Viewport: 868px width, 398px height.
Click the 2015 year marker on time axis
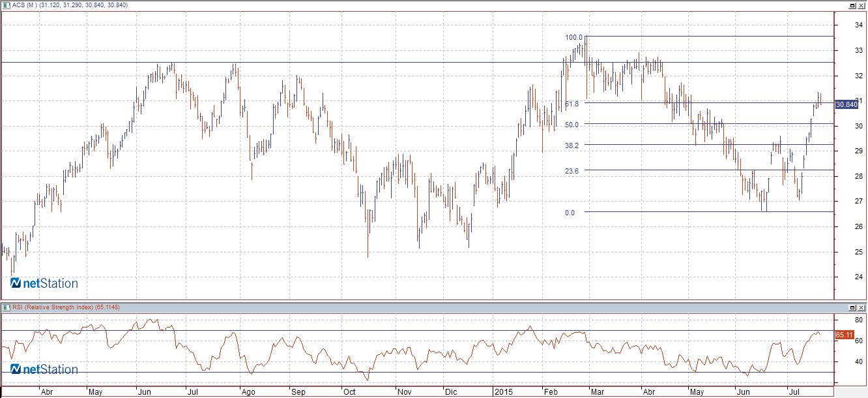click(502, 393)
